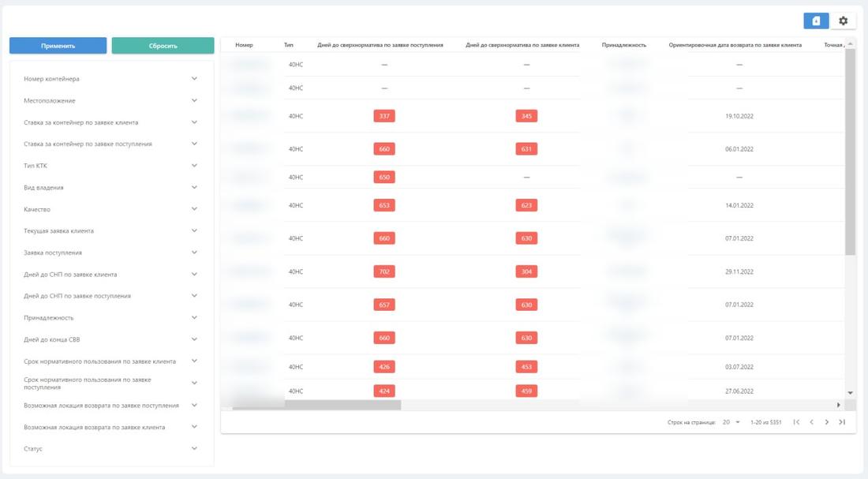The image size is (868, 479).
Task: Expand the Тип КТК filter
Action: coord(110,166)
